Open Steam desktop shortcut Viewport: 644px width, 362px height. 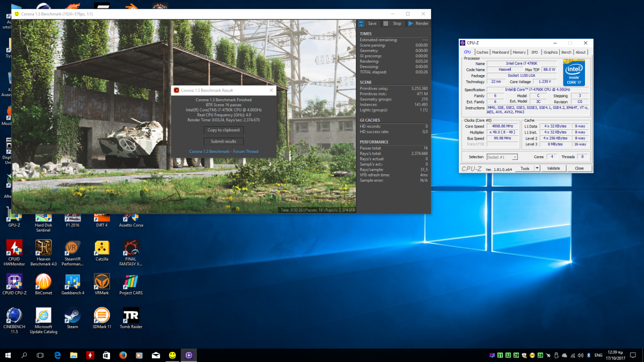[72, 318]
